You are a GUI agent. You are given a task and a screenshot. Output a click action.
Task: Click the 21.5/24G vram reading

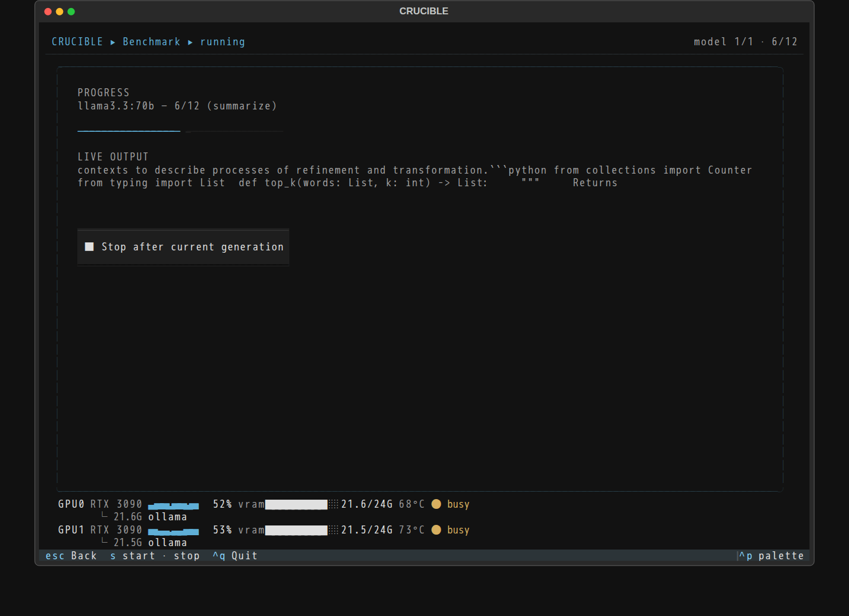pos(367,530)
